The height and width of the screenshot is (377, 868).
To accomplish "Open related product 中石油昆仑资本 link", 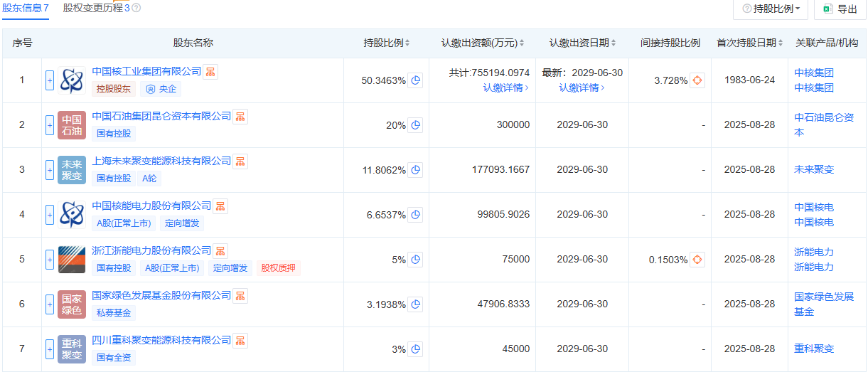I will (824, 125).
